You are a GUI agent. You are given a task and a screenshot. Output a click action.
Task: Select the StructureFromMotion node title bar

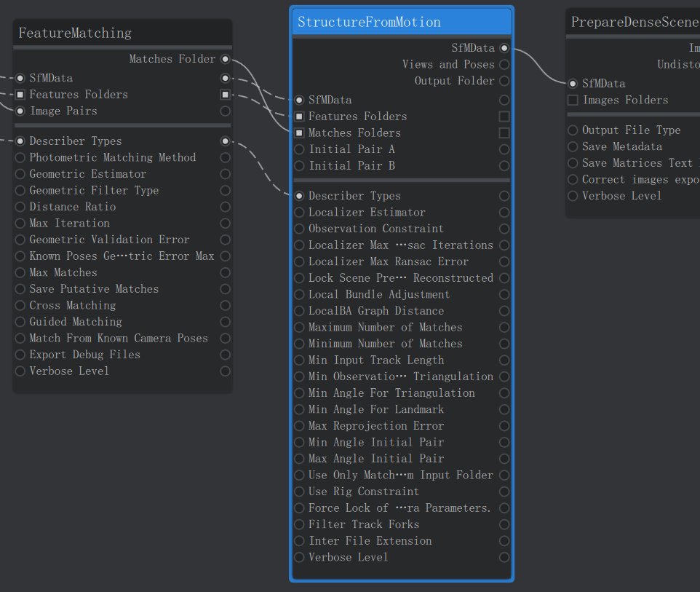(x=402, y=22)
